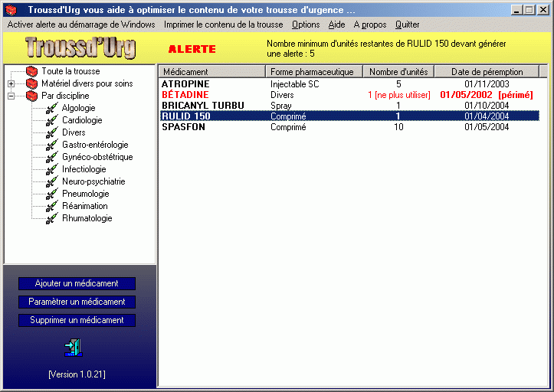Select the SPASFON medication row

tap(349, 127)
